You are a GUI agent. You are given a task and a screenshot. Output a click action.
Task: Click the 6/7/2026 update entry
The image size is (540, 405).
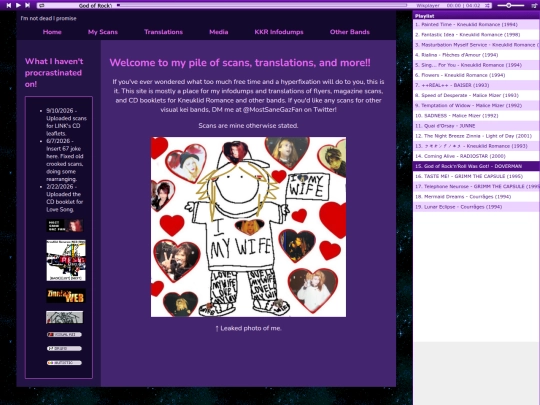pyautogui.click(x=65, y=160)
